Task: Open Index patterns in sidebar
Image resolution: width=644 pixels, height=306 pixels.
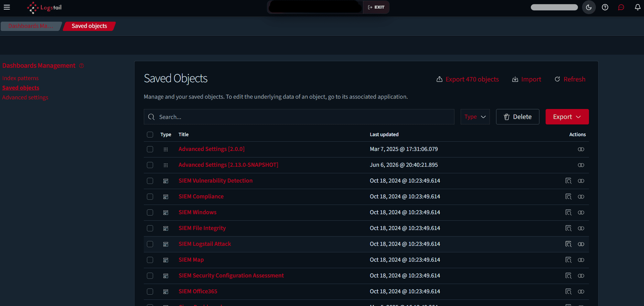Action: (20, 78)
